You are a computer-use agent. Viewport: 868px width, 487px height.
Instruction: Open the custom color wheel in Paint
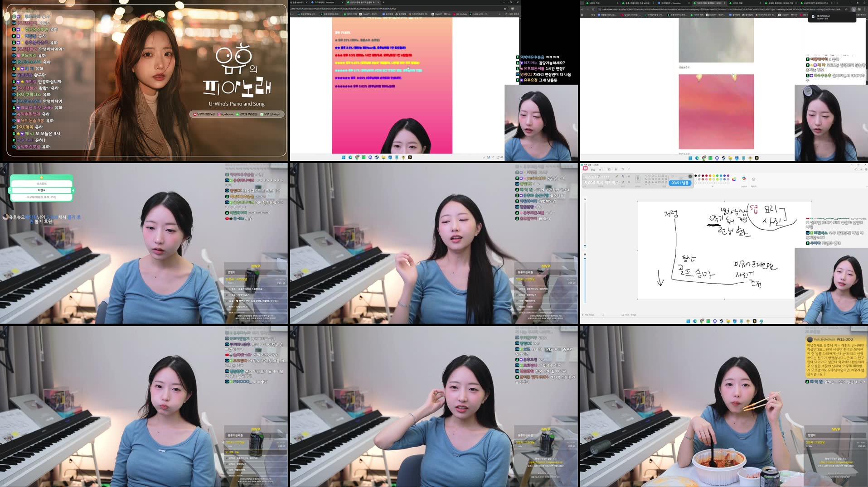click(733, 179)
